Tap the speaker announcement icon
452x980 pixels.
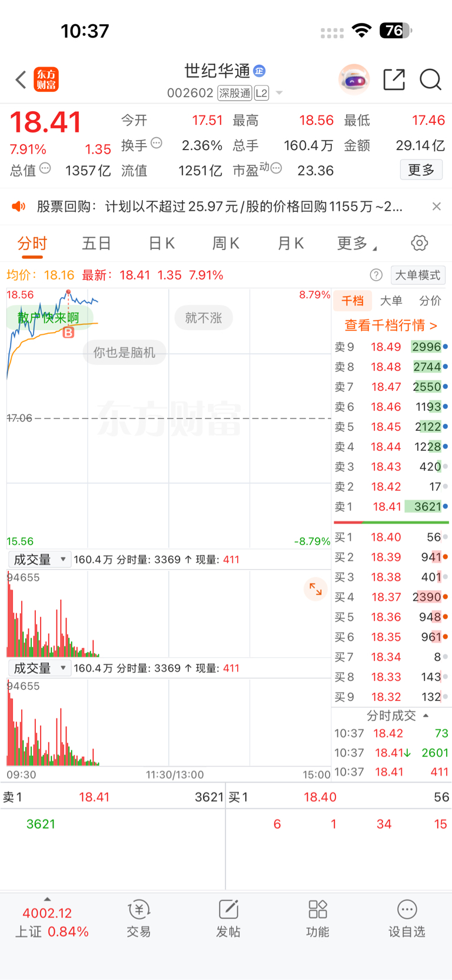pos(19,206)
